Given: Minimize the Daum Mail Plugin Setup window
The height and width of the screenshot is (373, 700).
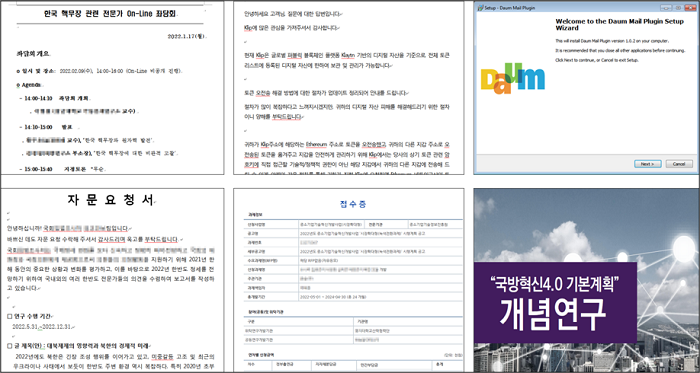Looking at the screenshot, I should point(667,8).
